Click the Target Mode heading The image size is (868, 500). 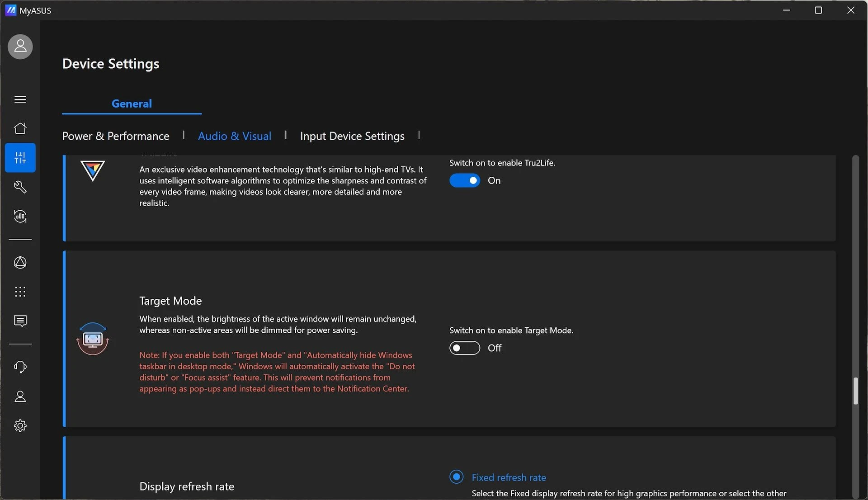coord(170,301)
